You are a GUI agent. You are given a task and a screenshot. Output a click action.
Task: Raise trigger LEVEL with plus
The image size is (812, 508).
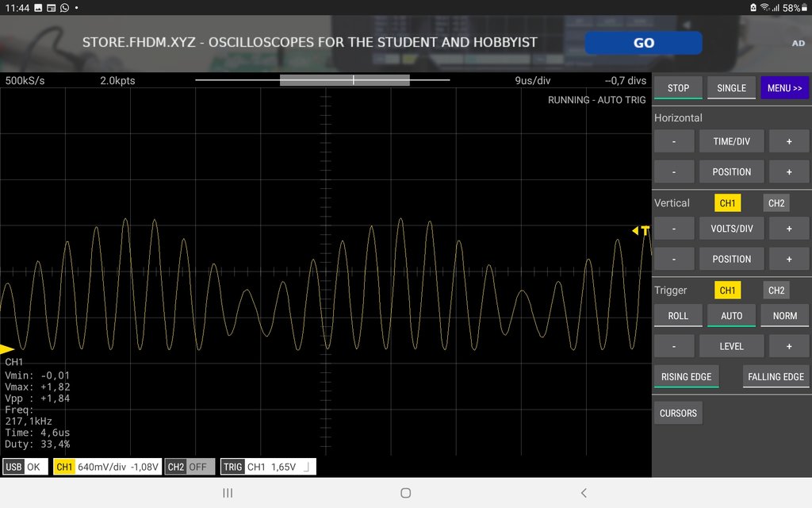coord(789,346)
